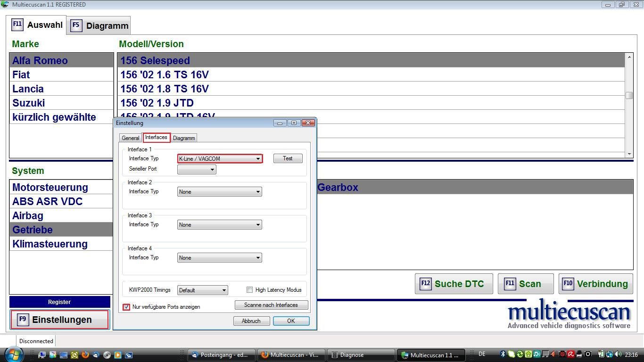644x362 pixels.
Task: Open the Interface 2 Typ dropdown
Action: tap(220, 192)
